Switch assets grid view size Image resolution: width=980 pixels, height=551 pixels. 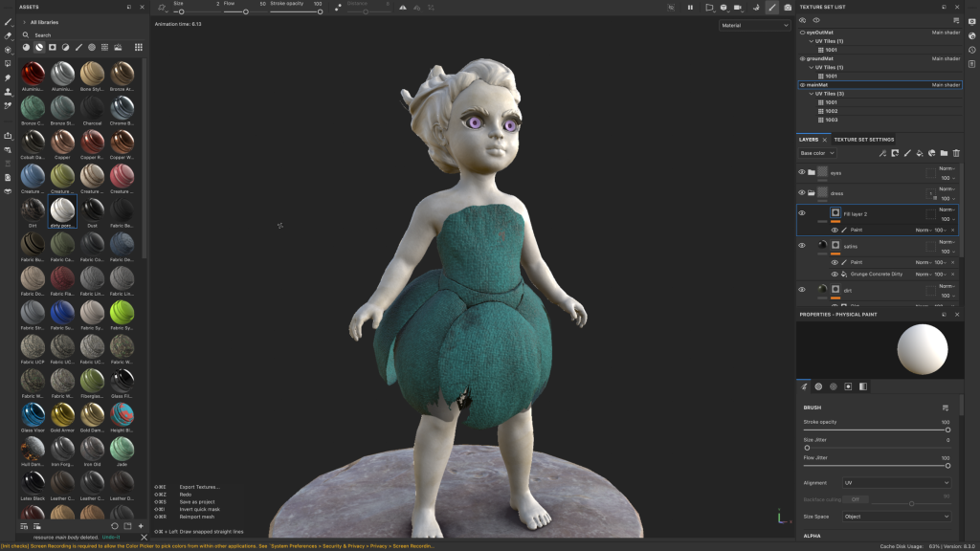[138, 47]
